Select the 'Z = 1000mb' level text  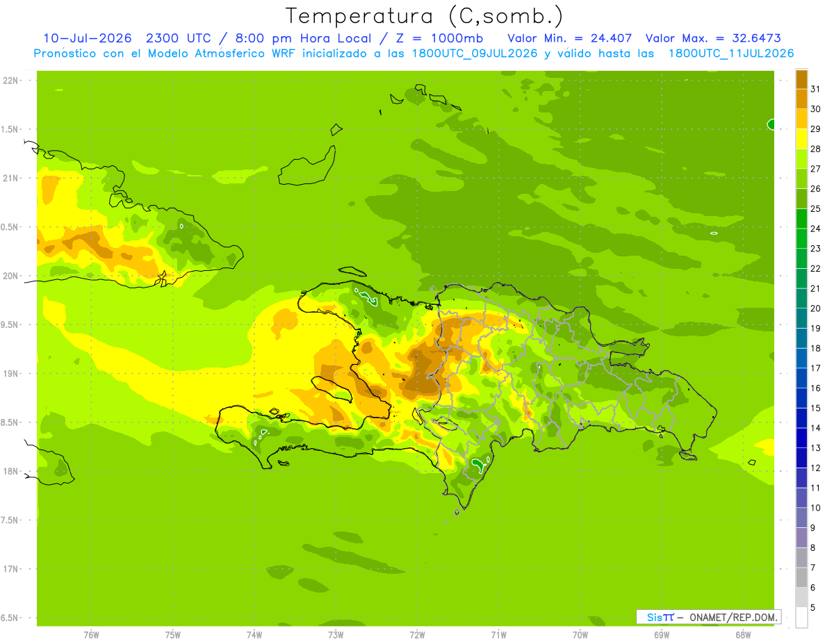pos(440,38)
